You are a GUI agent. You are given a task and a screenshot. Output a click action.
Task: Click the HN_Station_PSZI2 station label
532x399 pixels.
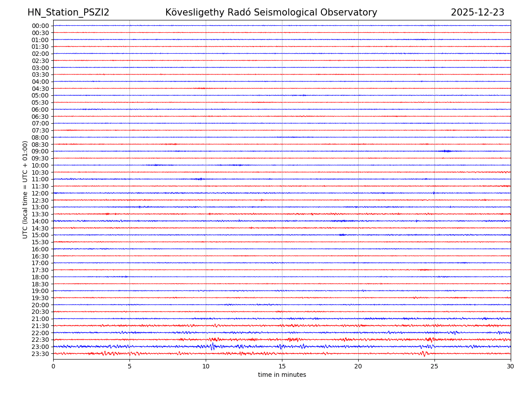pyautogui.click(x=68, y=12)
